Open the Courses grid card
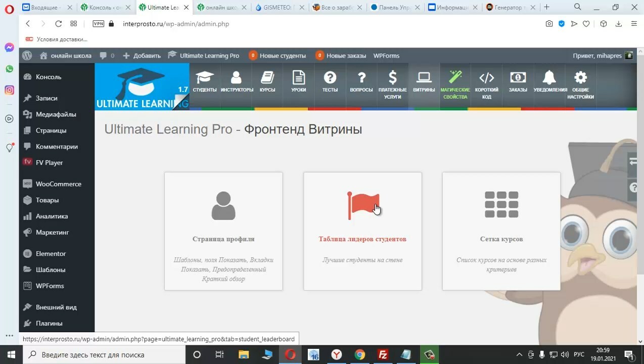Image resolution: width=644 pixels, height=364 pixels. pyautogui.click(x=501, y=232)
